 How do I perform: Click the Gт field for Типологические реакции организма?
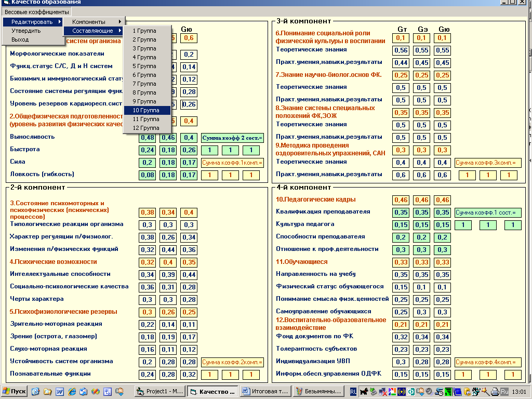point(147,225)
